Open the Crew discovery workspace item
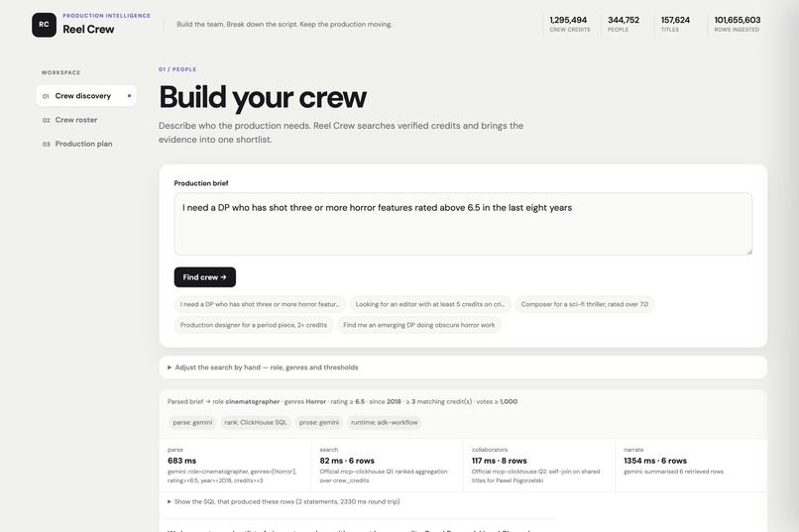Screen dimensions: 799x532 (x=86, y=96)
